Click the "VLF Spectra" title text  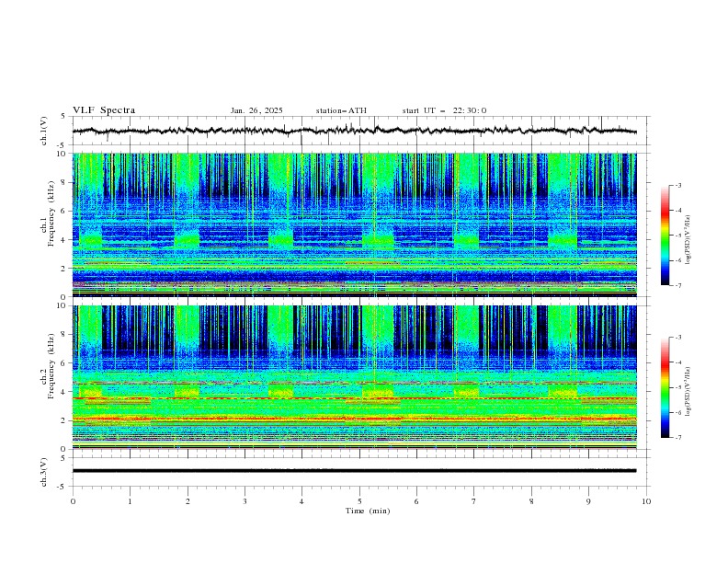(104, 110)
